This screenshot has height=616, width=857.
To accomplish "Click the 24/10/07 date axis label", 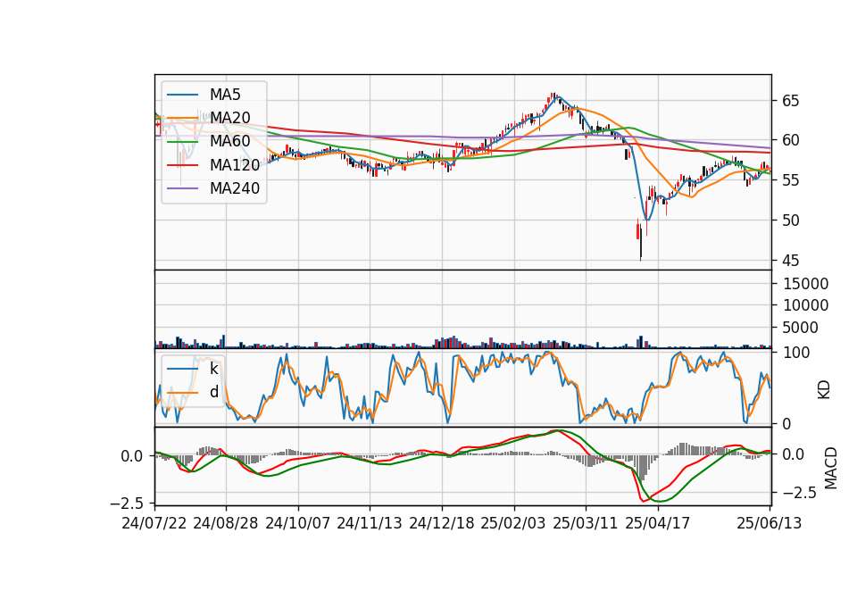I will pos(298,523).
